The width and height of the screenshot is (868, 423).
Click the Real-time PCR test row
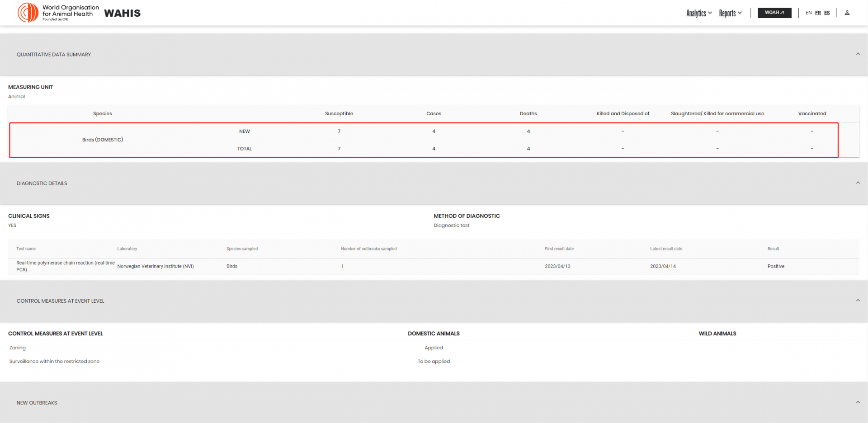(434, 266)
